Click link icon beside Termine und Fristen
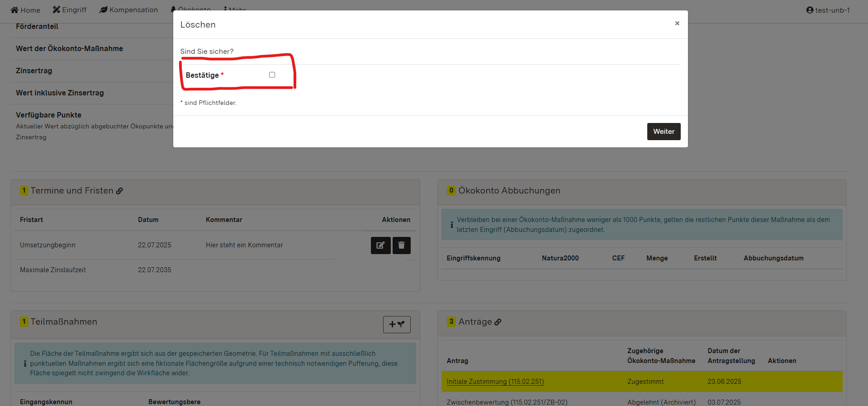 [x=119, y=191]
